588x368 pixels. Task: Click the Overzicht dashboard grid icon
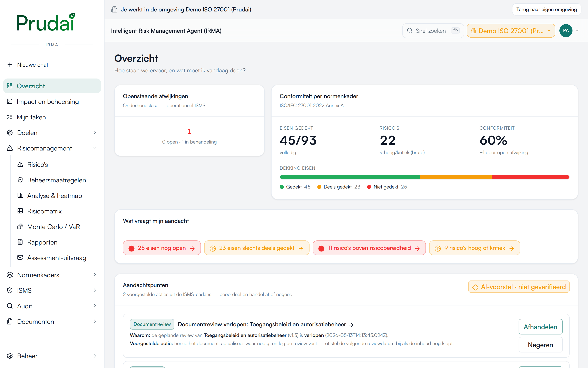click(9, 86)
